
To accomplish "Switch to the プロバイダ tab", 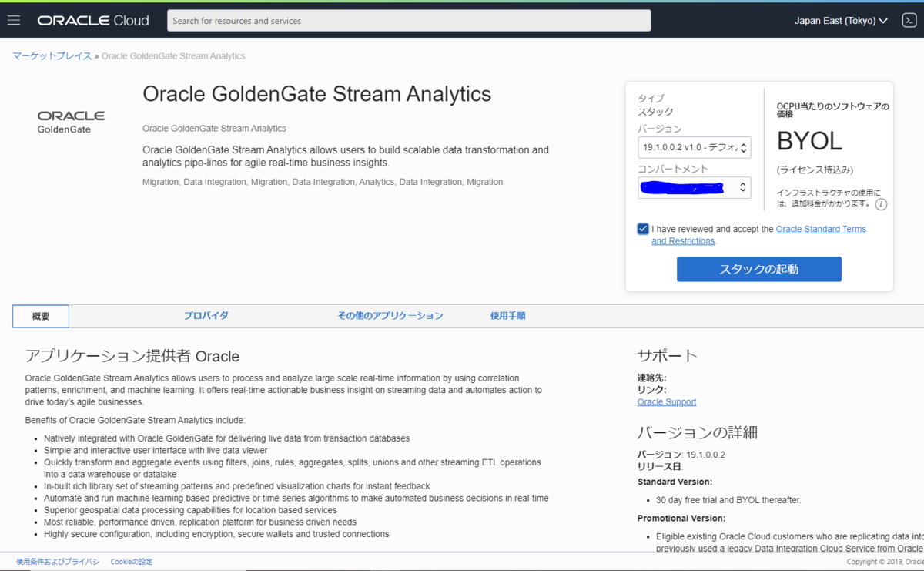I will pyautogui.click(x=206, y=315).
